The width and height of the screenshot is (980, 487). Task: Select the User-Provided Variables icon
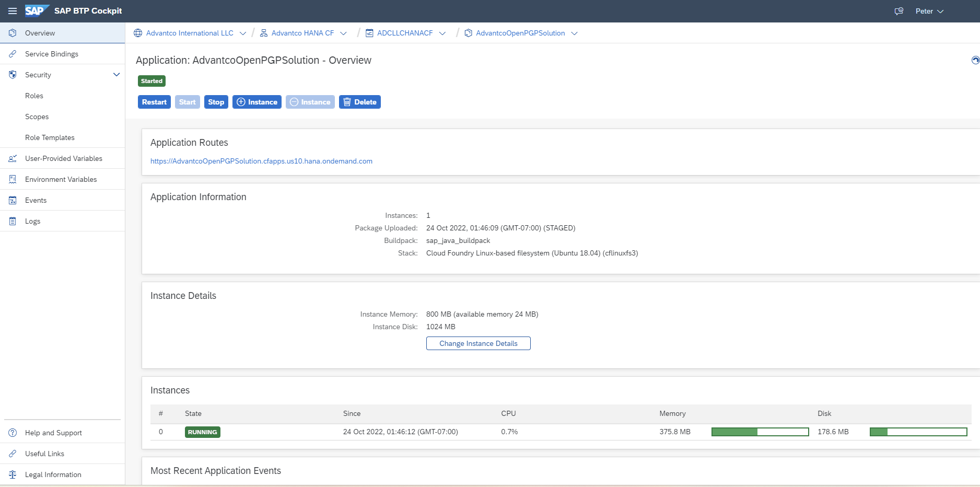(12, 158)
